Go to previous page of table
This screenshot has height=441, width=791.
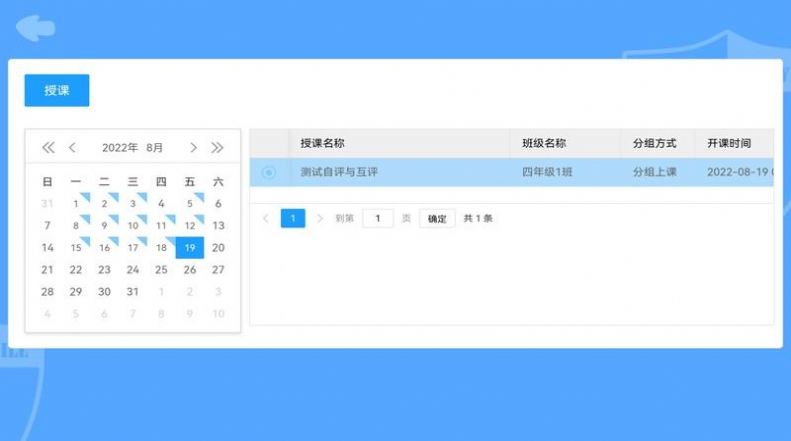[x=266, y=218]
